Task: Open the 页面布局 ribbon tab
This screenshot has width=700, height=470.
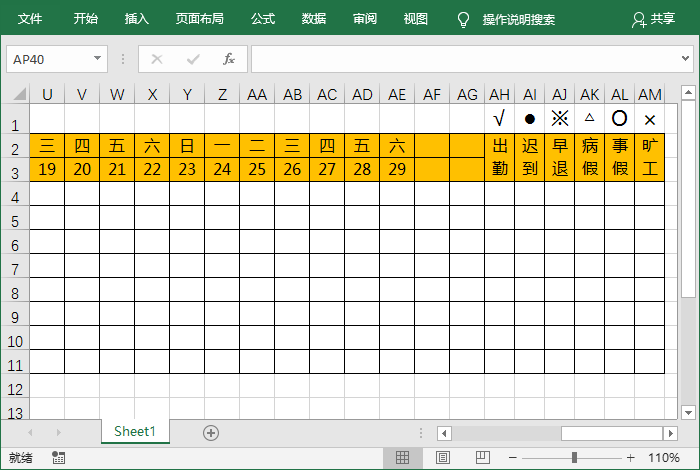Action: coord(200,19)
